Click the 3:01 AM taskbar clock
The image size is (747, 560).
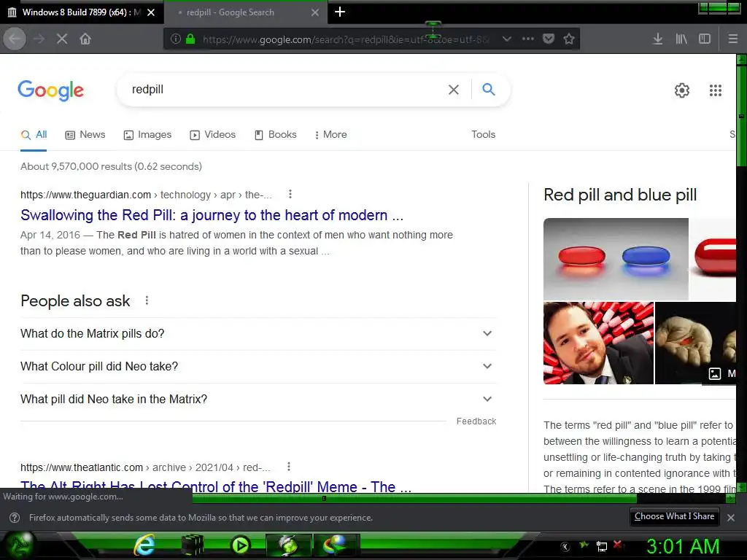(x=683, y=546)
